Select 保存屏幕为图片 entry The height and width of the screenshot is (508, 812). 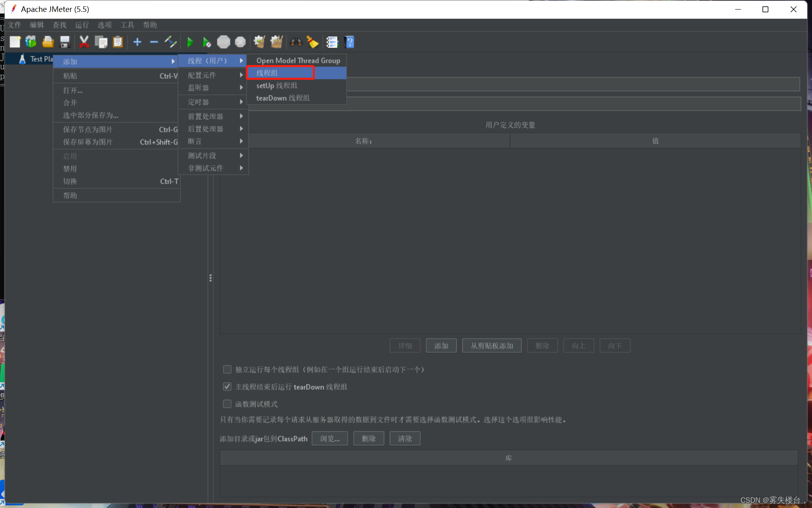click(116, 142)
